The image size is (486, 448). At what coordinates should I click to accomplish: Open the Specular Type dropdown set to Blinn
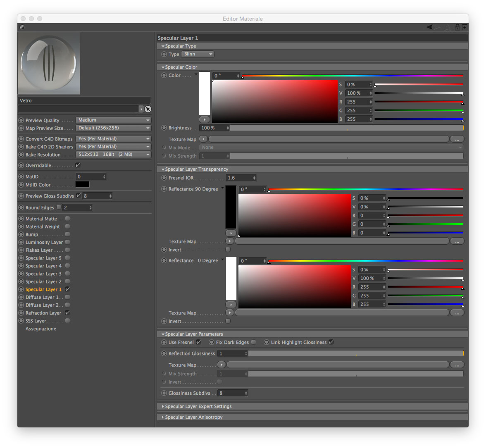point(198,54)
